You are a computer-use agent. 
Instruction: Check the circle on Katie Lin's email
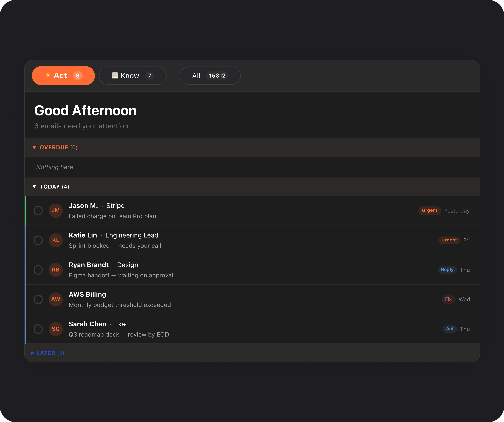coord(38,240)
